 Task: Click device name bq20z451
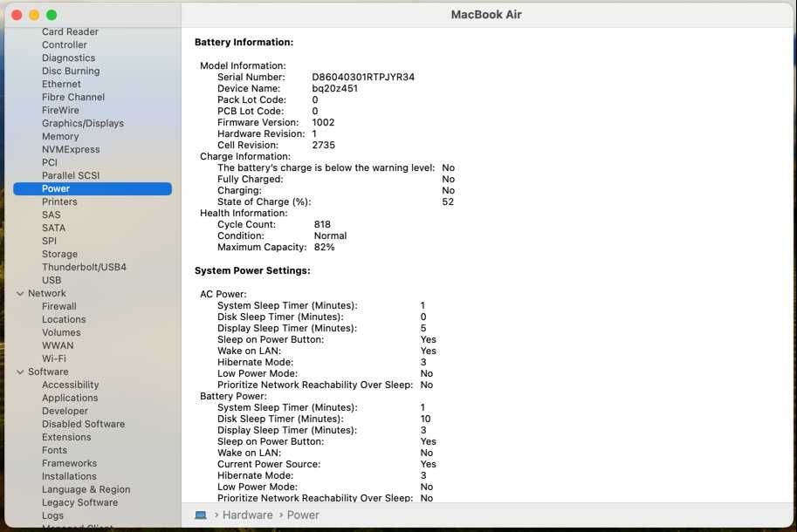pos(334,88)
